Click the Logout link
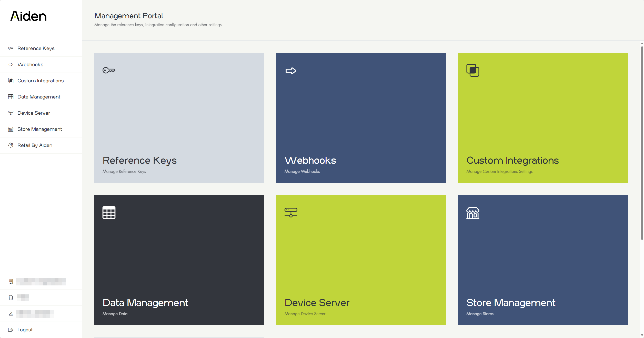This screenshot has height=338, width=644. pos(25,330)
